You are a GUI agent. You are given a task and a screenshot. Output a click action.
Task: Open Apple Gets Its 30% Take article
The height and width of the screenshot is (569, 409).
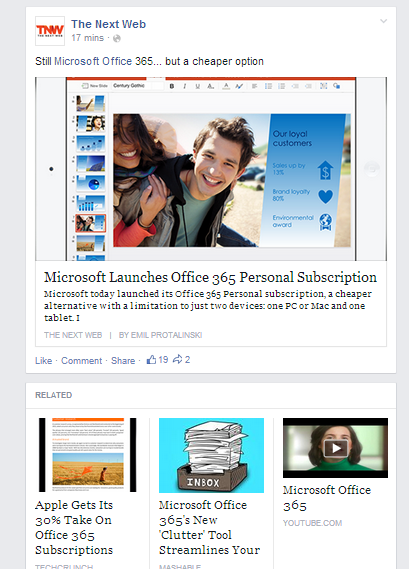(x=74, y=527)
